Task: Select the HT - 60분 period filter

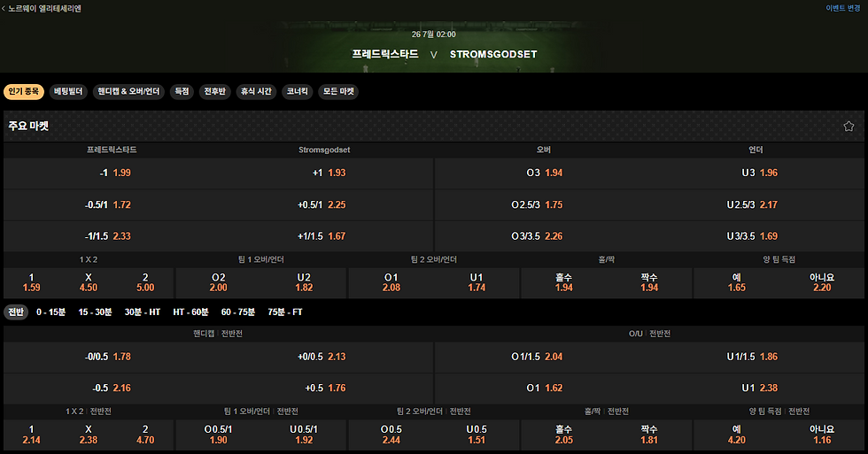Action: click(191, 312)
